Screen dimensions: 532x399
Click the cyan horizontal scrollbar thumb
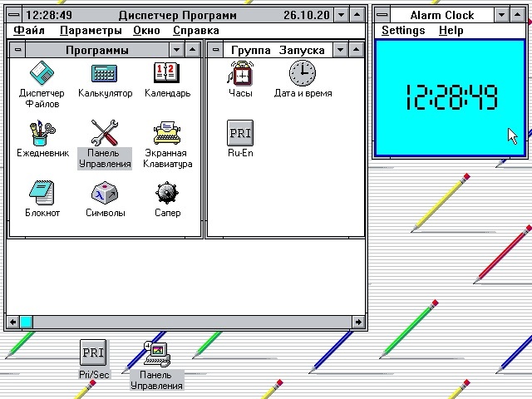click(x=26, y=322)
